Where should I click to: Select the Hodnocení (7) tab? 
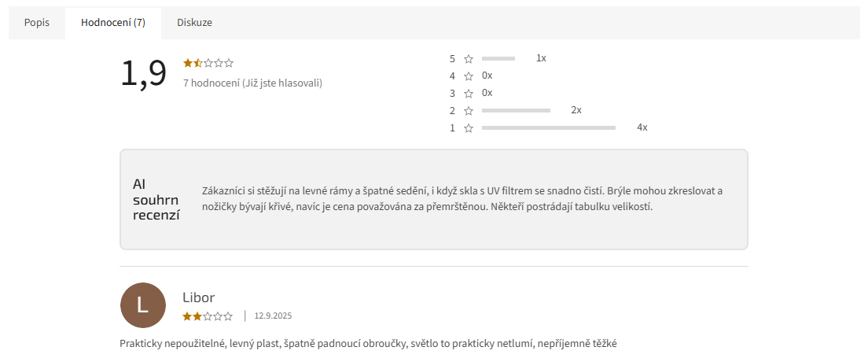coord(113,23)
